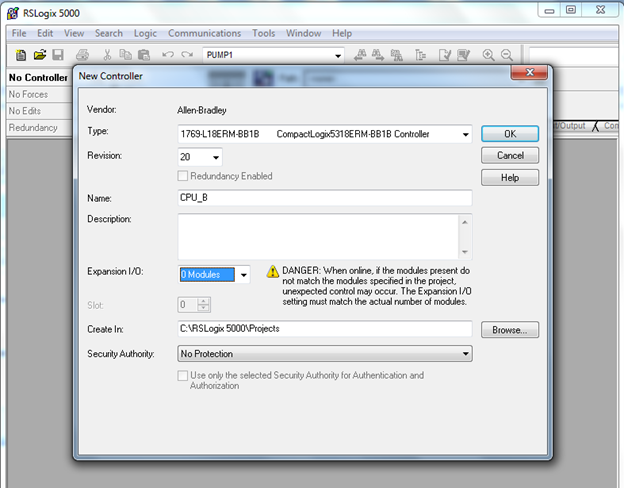Click the DANGER warning triangle icon
This screenshot has height=488, width=624.
pos(273,271)
